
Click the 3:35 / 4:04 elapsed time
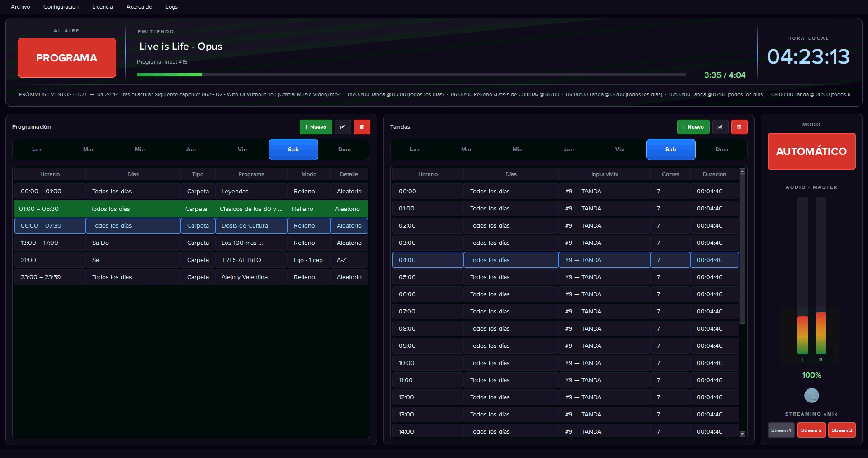tap(725, 75)
